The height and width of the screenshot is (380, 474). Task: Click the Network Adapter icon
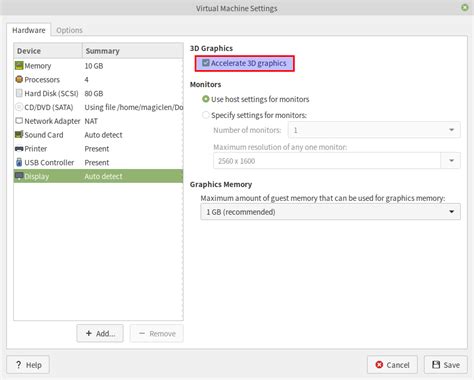(19, 121)
